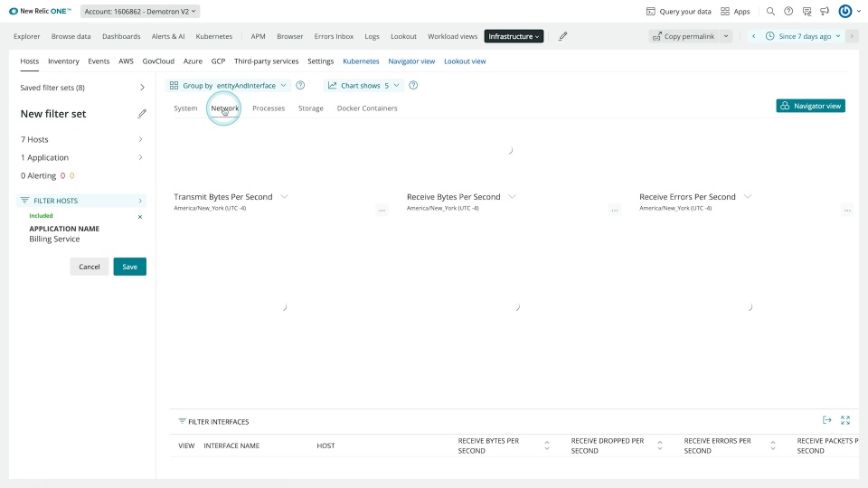Screen dimensions: 868x488
Task: Click the INTERFACE NAME column header
Action: tap(231, 446)
